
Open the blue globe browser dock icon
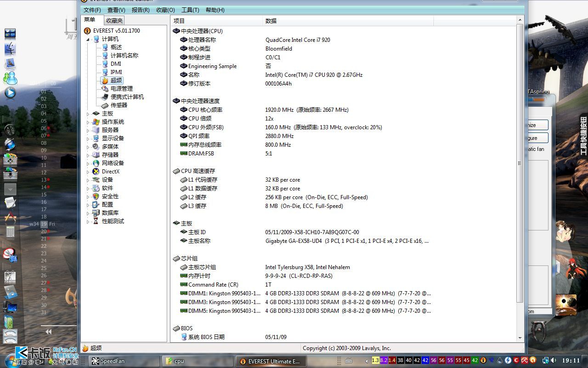(10, 144)
